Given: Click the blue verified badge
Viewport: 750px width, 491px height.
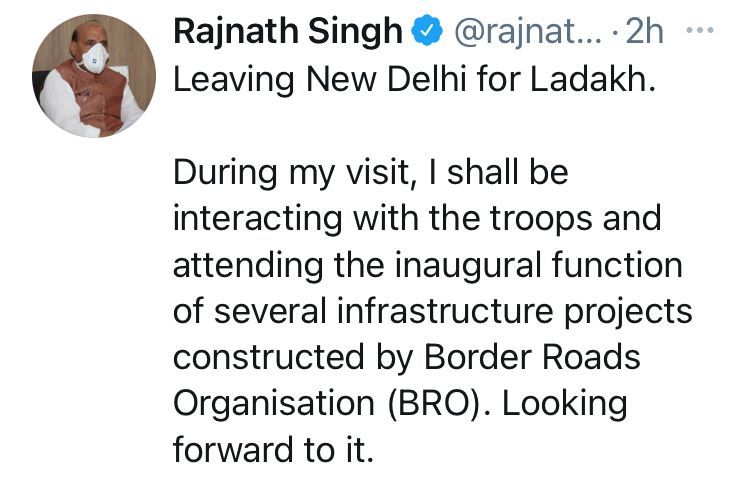Looking at the screenshot, I should pyautogui.click(x=428, y=32).
